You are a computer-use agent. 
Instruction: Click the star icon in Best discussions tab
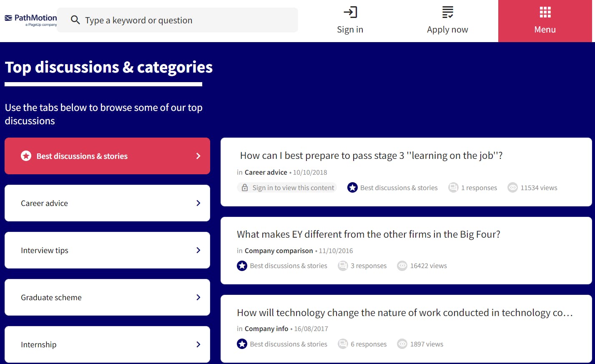(x=26, y=156)
